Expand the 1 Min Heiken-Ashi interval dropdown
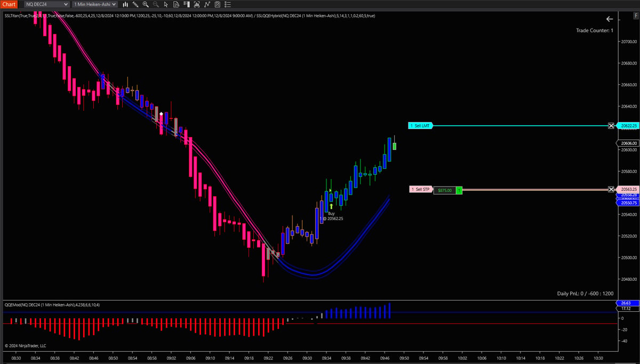Viewport: 640px width, 364px height. point(94,4)
